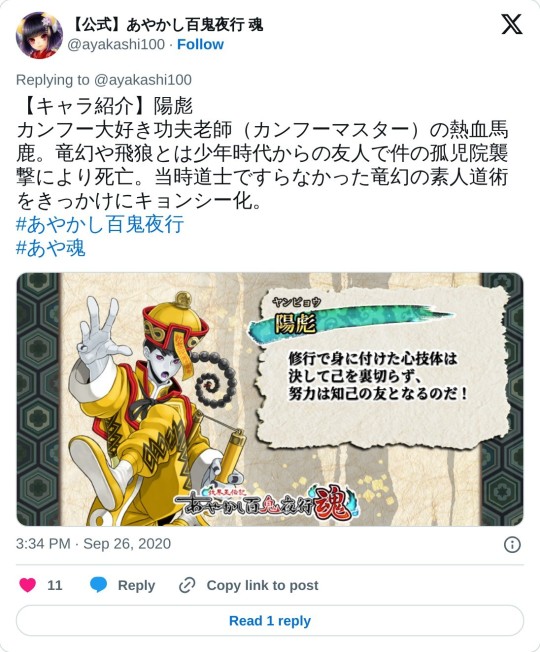Like the post with heart icon
This screenshot has width=540, height=652.
(x=28, y=585)
